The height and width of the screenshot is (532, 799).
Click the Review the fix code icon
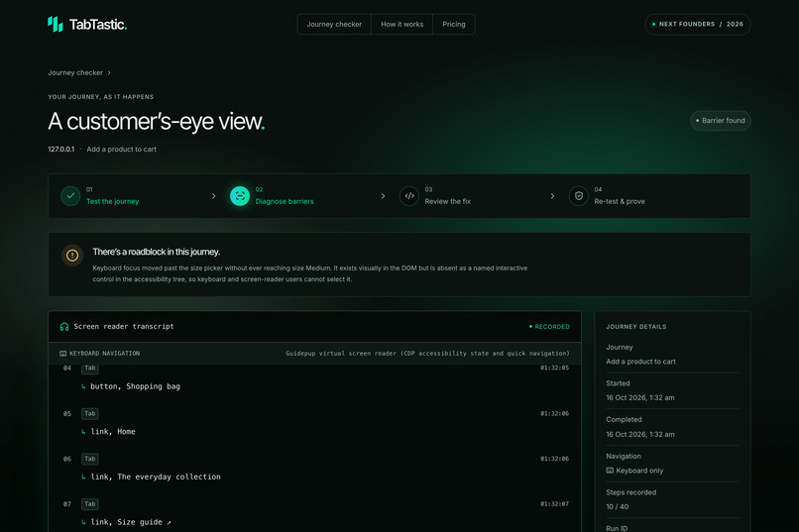click(x=409, y=196)
